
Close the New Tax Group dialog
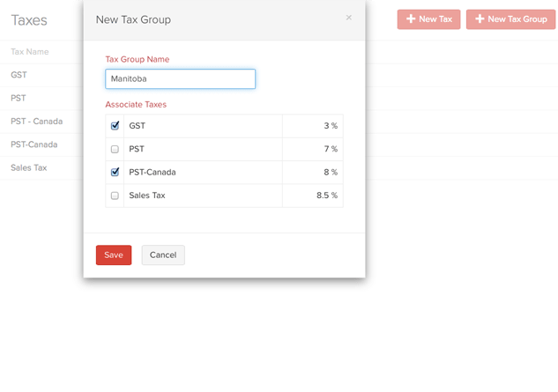349,18
